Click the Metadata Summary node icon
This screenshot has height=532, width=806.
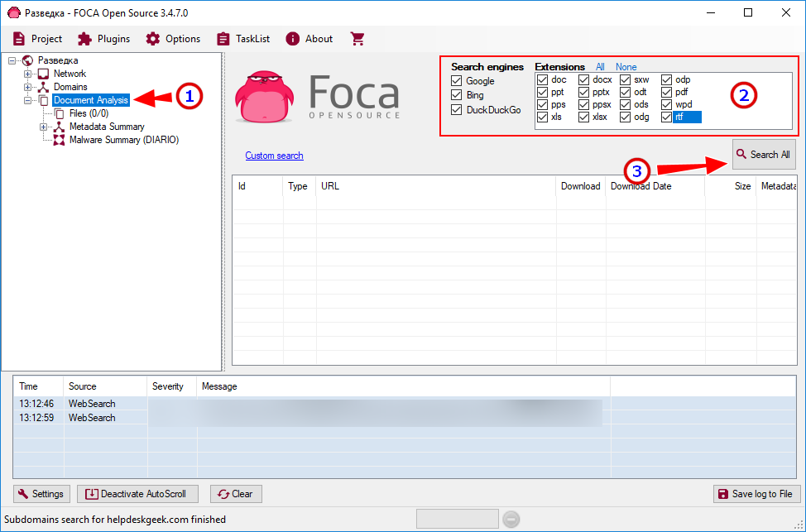click(x=59, y=127)
